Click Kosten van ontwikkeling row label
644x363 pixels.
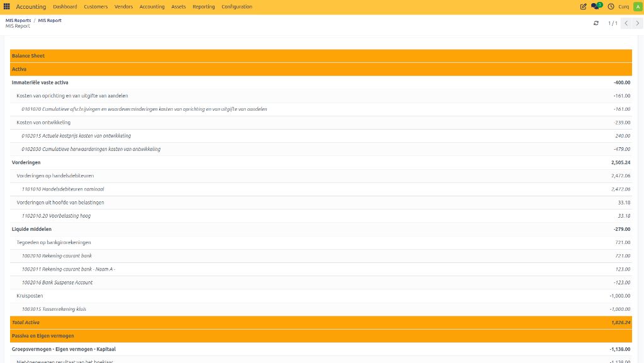tap(43, 123)
